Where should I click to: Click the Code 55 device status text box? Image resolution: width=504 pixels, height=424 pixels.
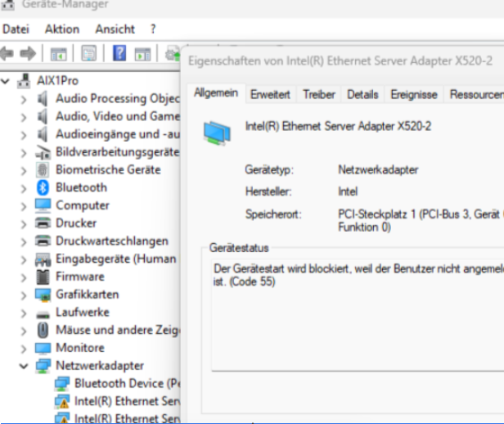coord(358,316)
